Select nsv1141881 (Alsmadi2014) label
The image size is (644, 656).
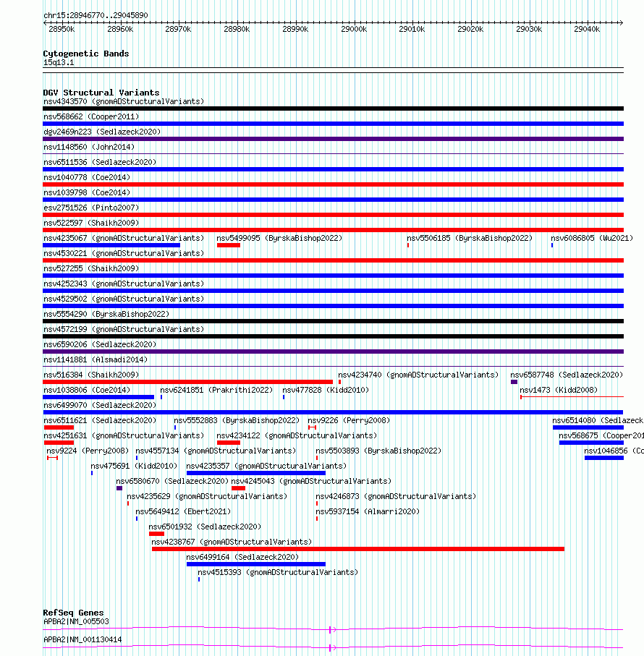(x=96, y=359)
